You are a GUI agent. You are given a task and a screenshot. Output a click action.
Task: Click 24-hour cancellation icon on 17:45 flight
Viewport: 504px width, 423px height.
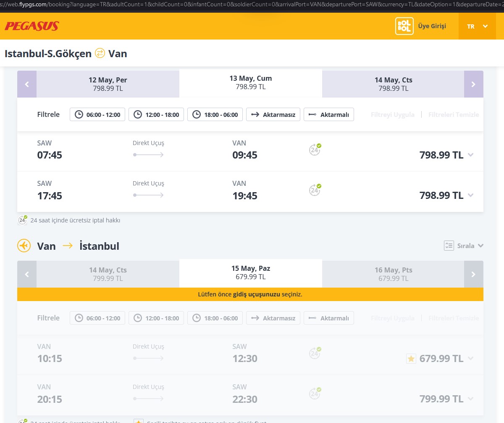(x=315, y=190)
